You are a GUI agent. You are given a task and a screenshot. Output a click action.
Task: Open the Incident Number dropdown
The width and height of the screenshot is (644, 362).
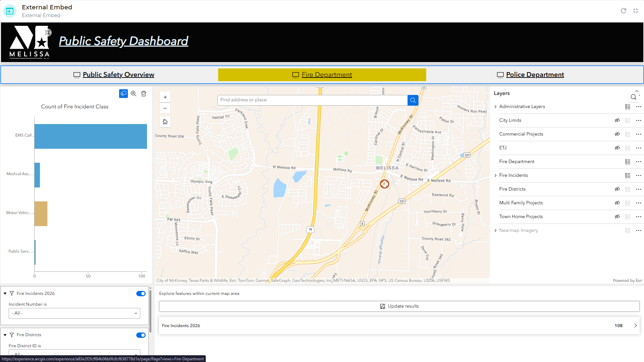74,313
